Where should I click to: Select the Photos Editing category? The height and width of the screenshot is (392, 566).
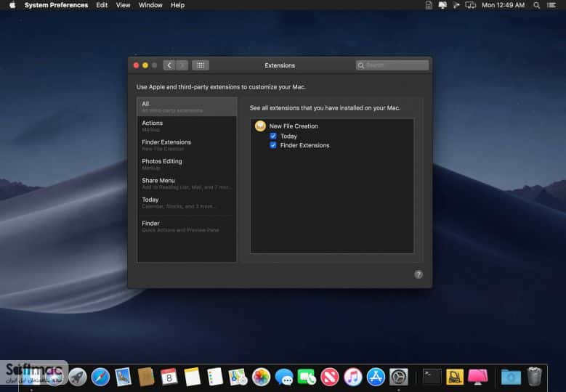pyautogui.click(x=187, y=164)
